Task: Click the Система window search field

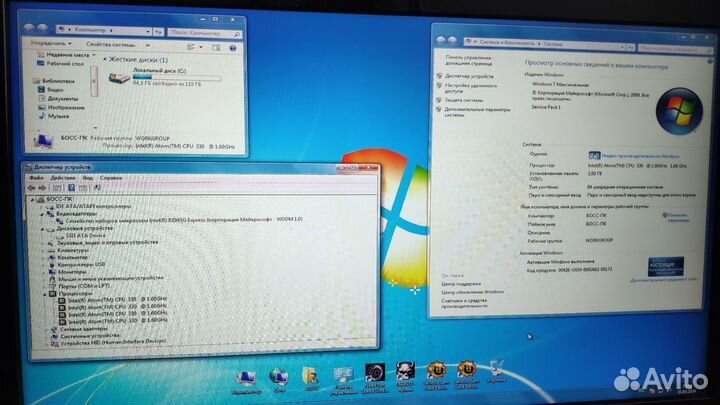Action: click(674, 48)
